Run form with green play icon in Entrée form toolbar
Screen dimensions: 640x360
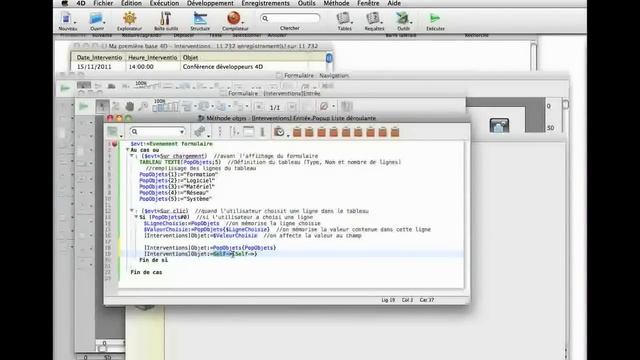84,107
